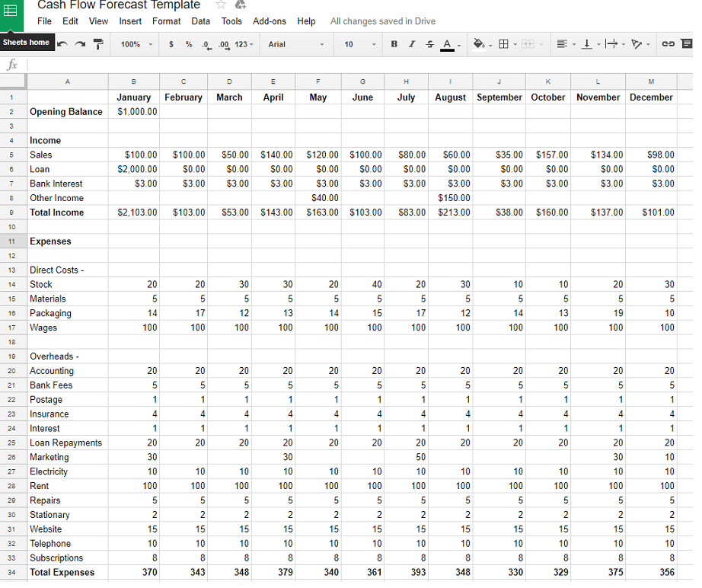Image resolution: width=702 pixels, height=588 pixels.
Task: Open the Add-ons menu
Action: pos(269,21)
